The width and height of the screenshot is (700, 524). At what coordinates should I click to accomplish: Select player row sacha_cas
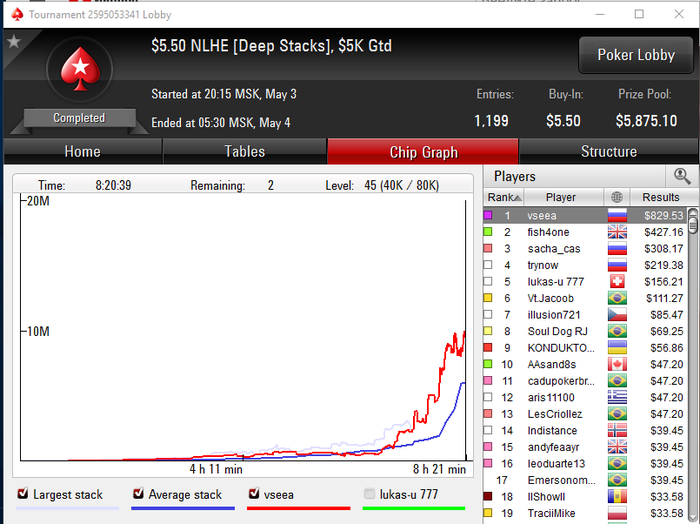(585, 249)
